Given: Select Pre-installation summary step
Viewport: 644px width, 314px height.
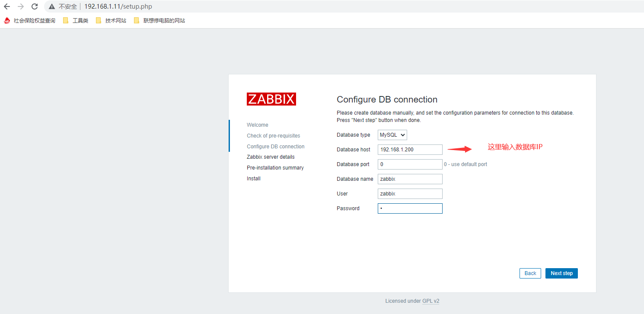Looking at the screenshot, I should (x=275, y=168).
